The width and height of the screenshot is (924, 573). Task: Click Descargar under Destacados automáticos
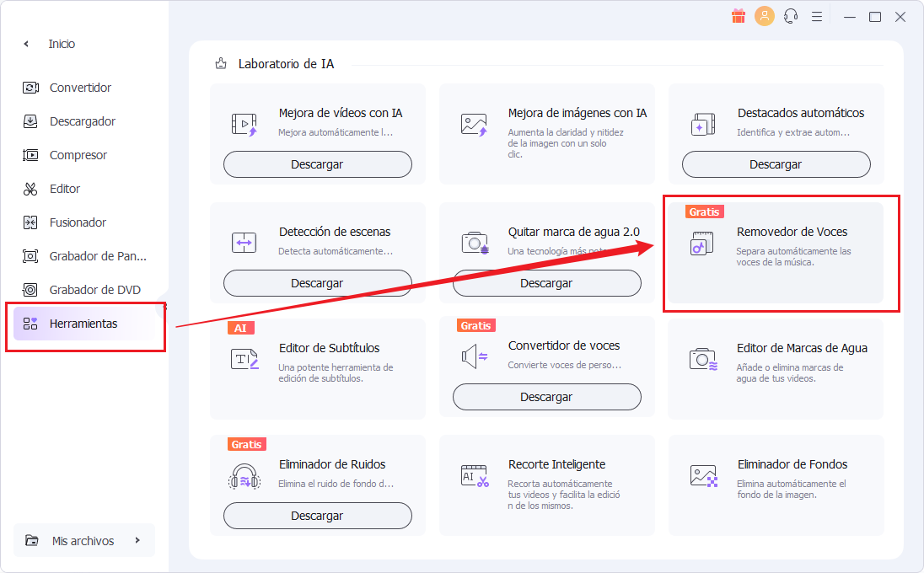[x=776, y=164]
